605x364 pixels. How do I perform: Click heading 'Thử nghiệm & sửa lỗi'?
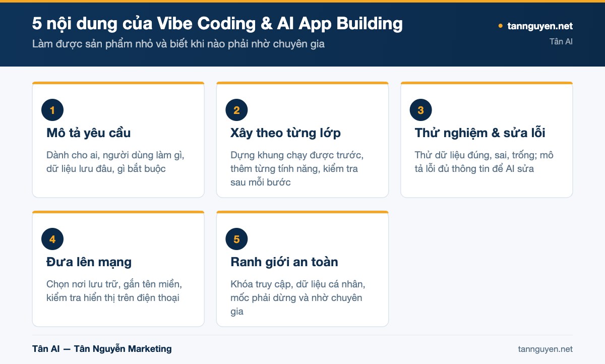pyautogui.click(x=480, y=133)
